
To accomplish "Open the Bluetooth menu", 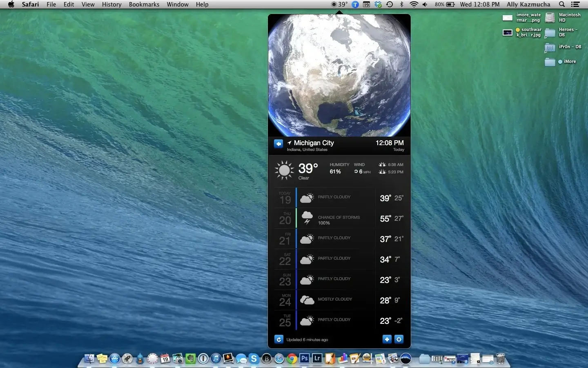I will (x=402, y=4).
